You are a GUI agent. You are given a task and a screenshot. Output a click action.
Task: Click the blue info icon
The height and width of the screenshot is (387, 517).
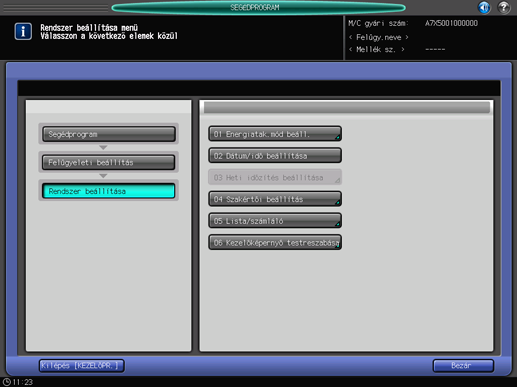point(23,32)
